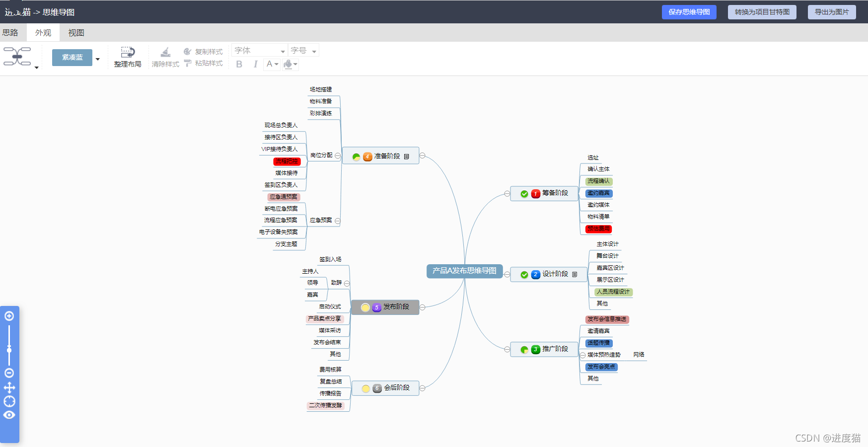Collapse the 岗位分配 subtopic toggle
This screenshot has width=868, height=447.
tap(338, 156)
